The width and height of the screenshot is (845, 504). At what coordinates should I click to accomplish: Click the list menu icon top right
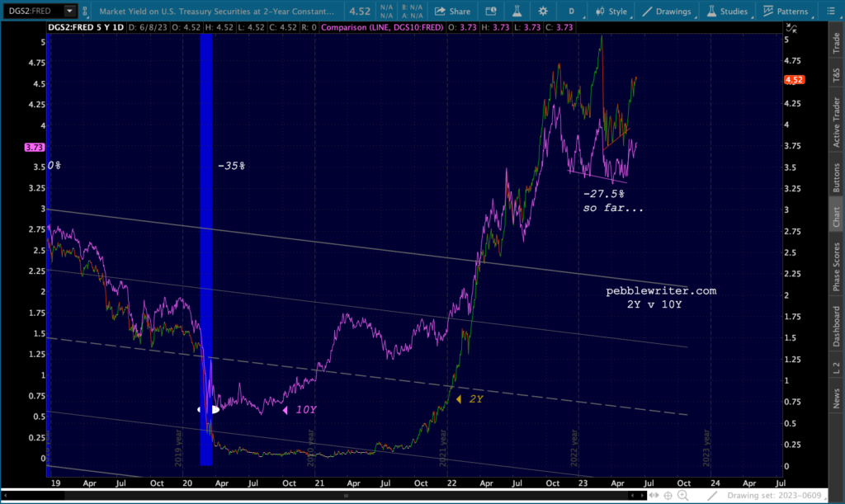point(831,12)
